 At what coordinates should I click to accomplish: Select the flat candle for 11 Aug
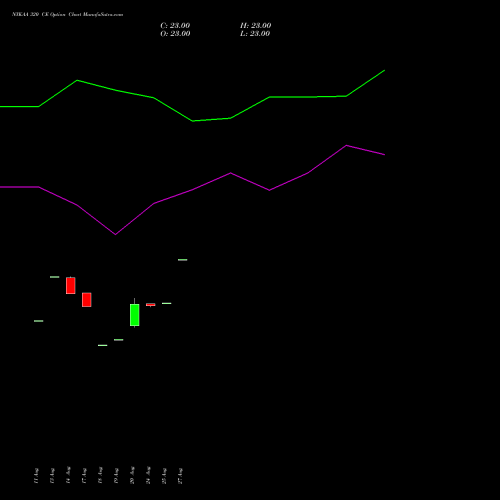pyautogui.click(x=39, y=321)
